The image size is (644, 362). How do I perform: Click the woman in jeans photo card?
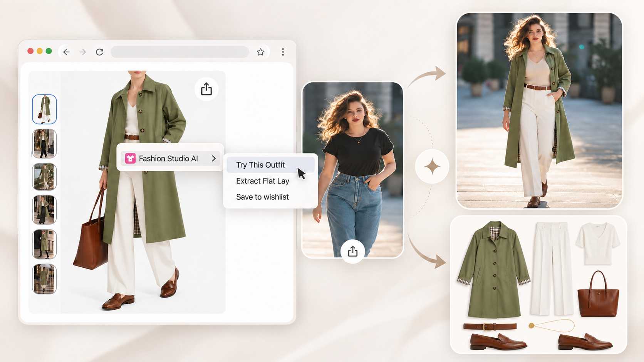point(352,169)
